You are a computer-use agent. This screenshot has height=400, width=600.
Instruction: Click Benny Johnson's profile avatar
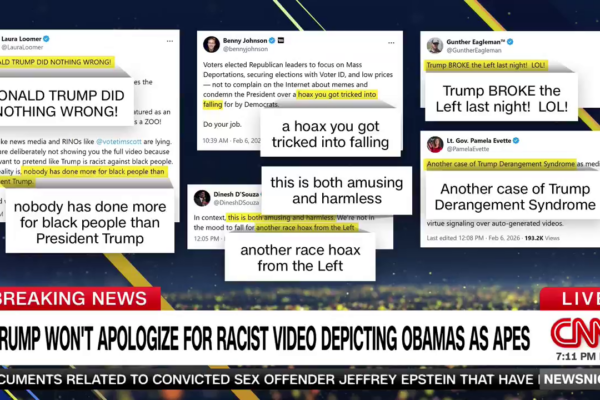(x=211, y=44)
